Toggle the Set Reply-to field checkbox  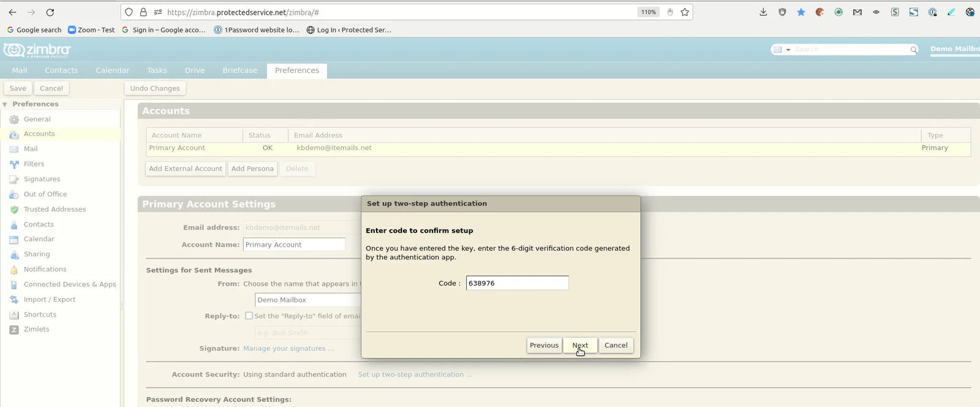point(249,316)
